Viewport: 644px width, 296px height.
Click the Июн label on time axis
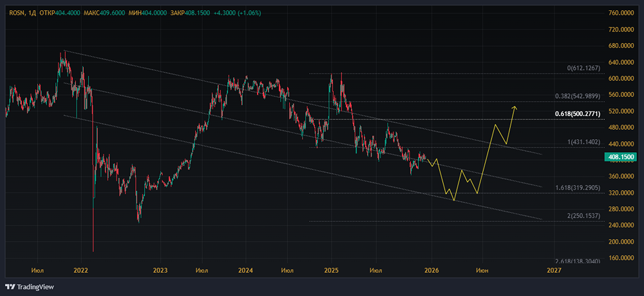pyautogui.click(x=482, y=271)
